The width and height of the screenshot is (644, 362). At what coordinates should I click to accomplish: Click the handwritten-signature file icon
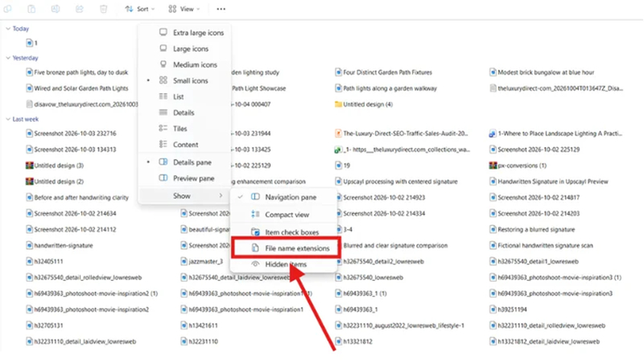coord(29,245)
